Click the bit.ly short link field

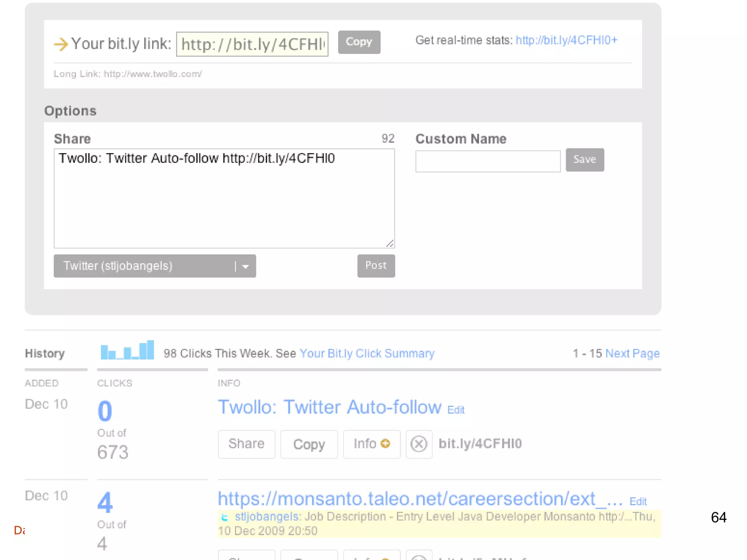[252, 44]
